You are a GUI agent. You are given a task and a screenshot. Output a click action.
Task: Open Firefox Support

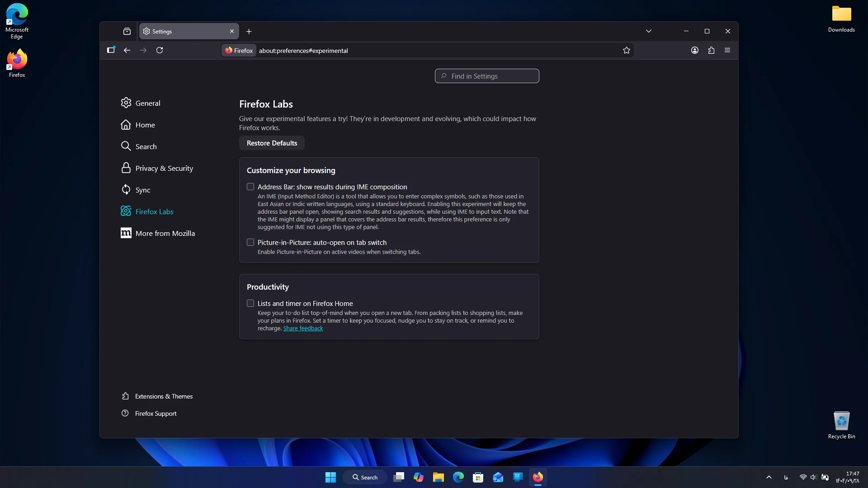149,413
